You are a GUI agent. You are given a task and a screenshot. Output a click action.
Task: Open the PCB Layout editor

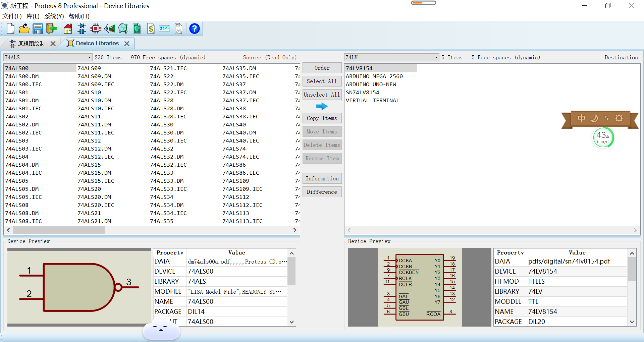[x=95, y=28]
